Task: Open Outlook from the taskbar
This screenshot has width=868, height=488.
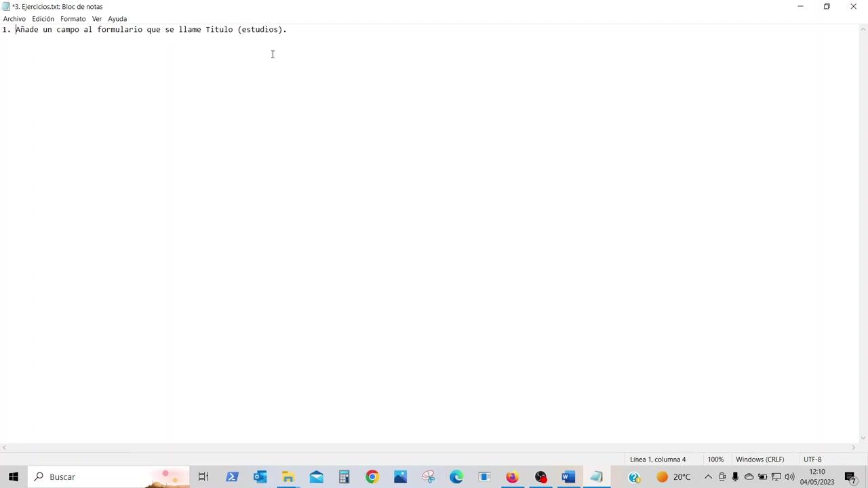Action: (260, 477)
